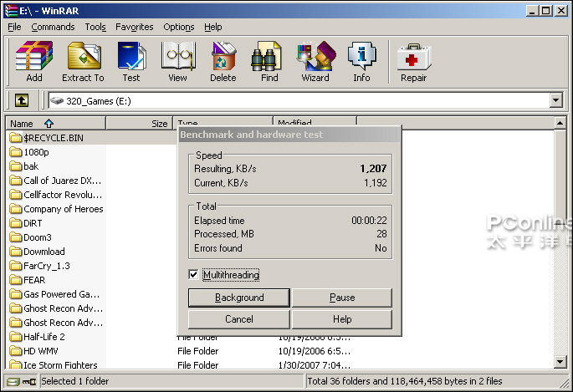Click the scrollbar down arrow
Screen dimensions: 573x392
pyautogui.click(x=560, y=362)
